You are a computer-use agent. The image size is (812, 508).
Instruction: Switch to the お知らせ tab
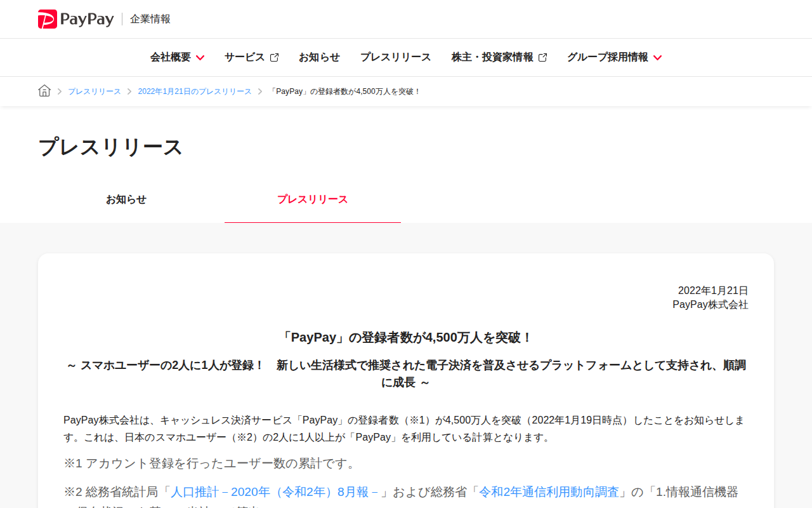pos(126,199)
